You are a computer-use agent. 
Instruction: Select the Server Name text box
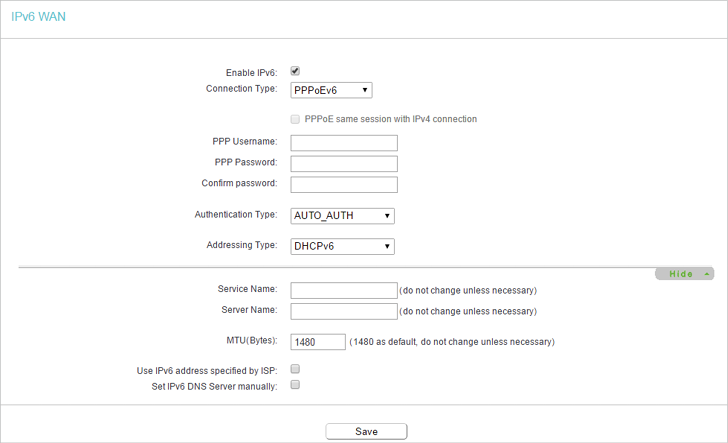(x=344, y=312)
